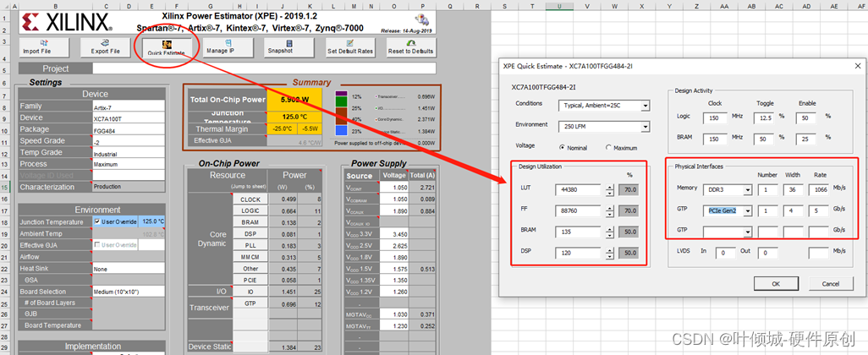This screenshot has width=868, height=355.
Task: Toggle Junction Temperature User Override checkbox
Action: point(97,221)
